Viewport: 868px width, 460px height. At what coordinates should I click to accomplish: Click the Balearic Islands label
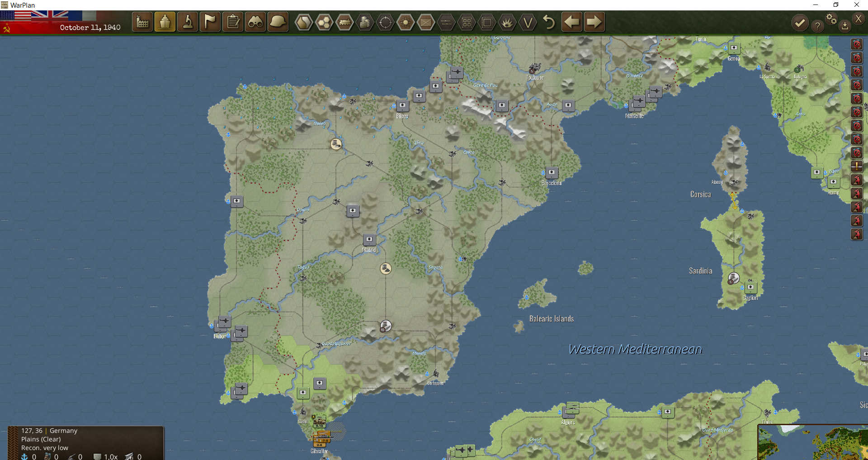point(552,319)
